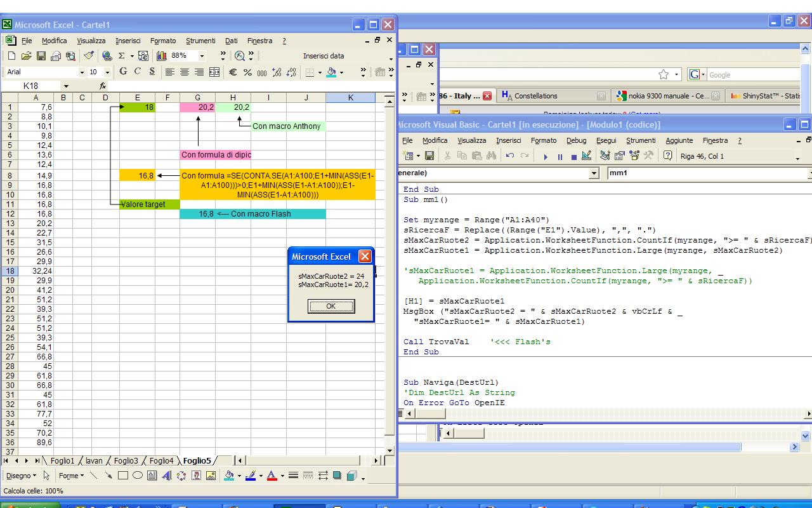The image size is (812, 508).
Task: Open the mm1 procedure dropdown in VBA
Action: point(809,173)
